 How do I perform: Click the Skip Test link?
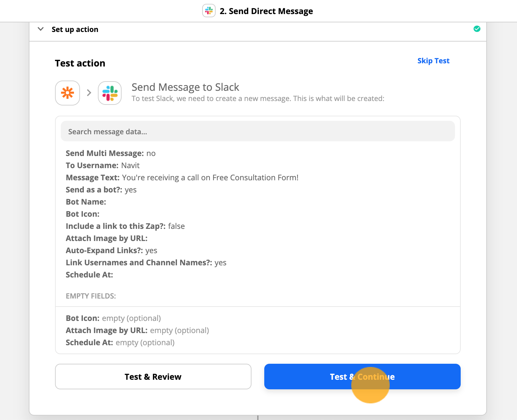[433, 61]
